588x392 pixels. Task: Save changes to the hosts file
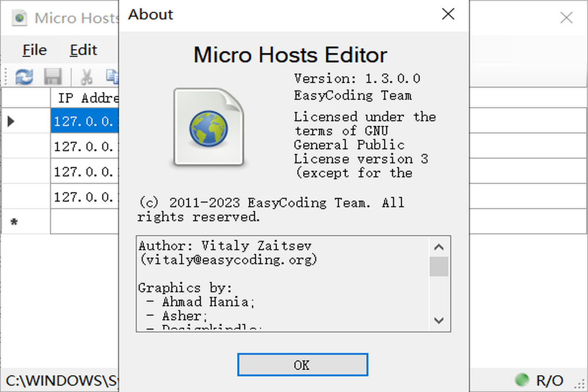pos(53,76)
